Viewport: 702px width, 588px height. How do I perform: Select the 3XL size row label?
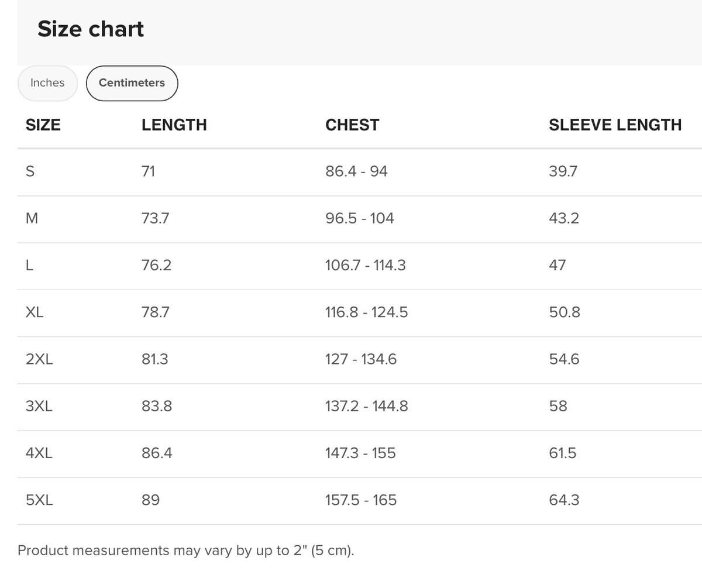tap(39, 406)
